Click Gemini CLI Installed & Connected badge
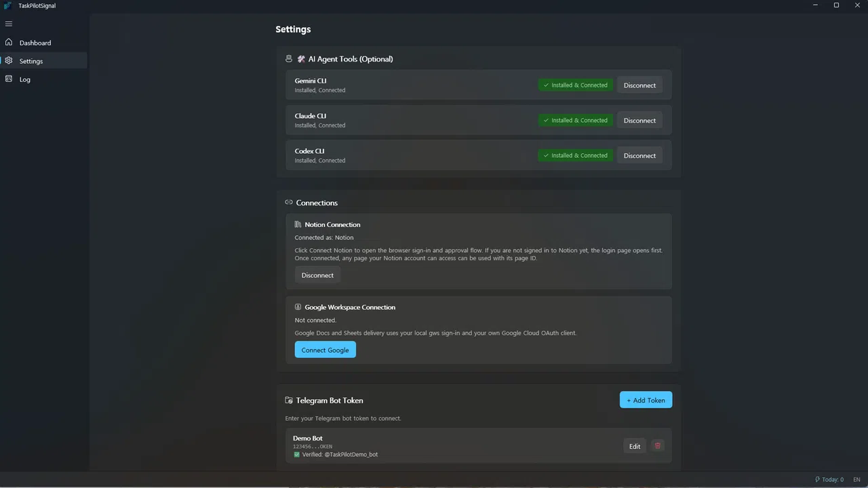The image size is (868, 488). (x=576, y=85)
